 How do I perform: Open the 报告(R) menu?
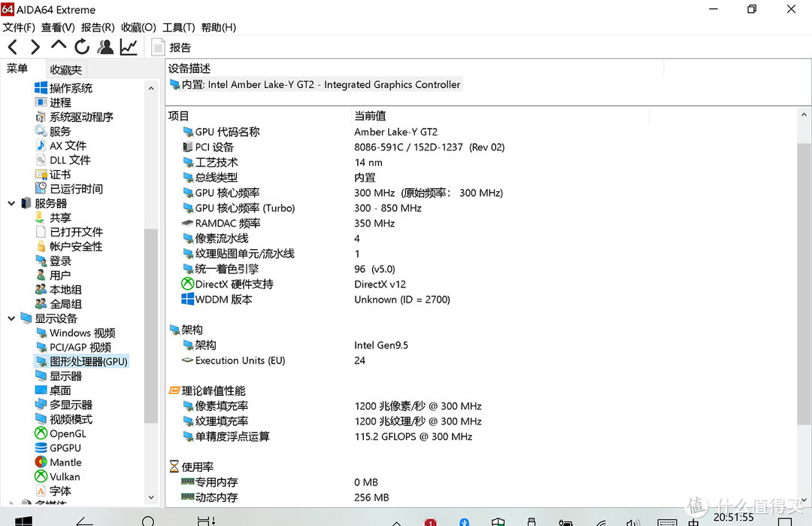pyautogui.click(x=98, y=27)
